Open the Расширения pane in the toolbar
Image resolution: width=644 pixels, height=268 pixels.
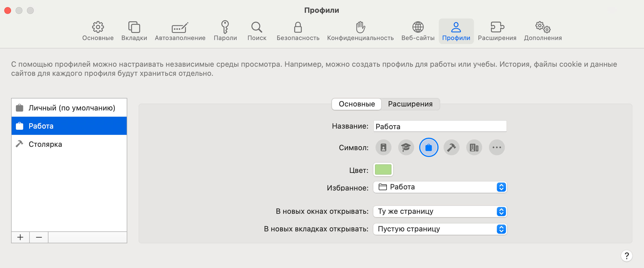497,31
